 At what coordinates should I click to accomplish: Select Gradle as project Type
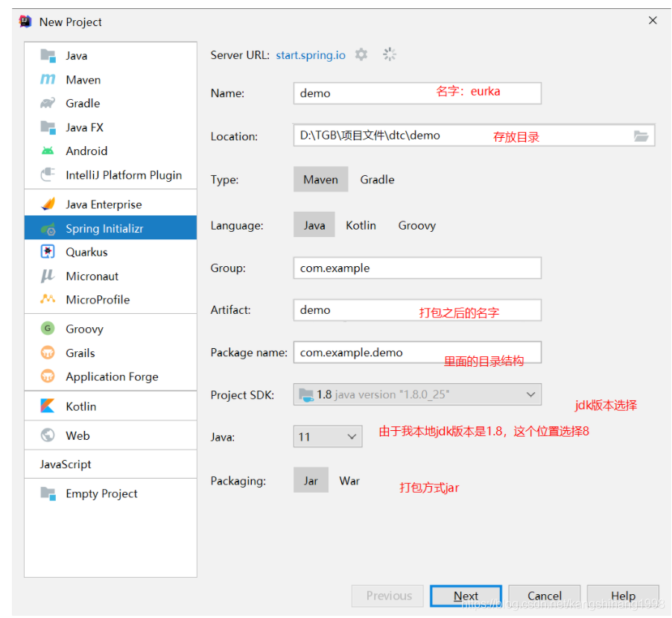coord(377,179)
